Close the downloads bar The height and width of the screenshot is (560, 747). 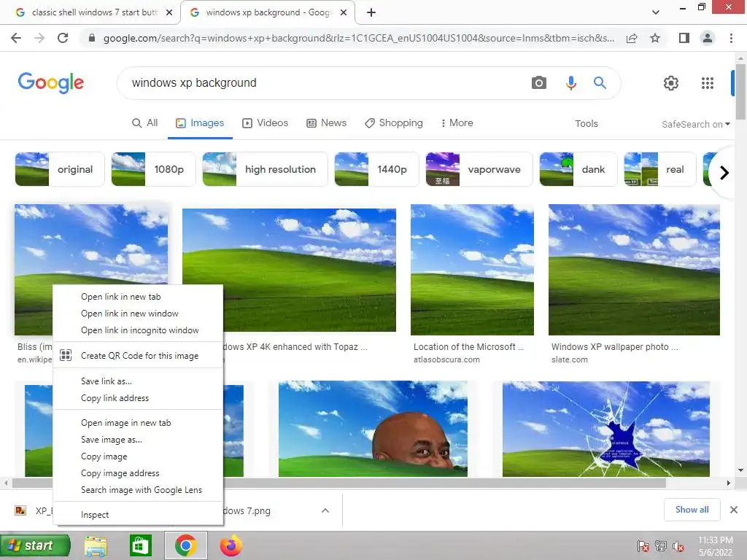(734, 510)
